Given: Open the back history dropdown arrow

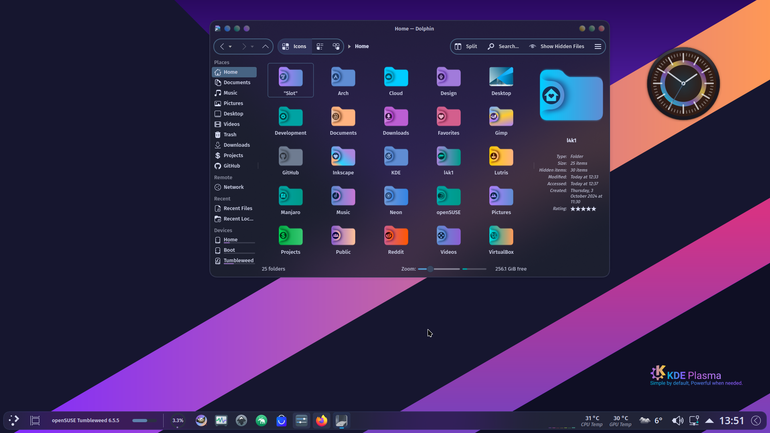Looking at the screenshot, I should 230,47.
